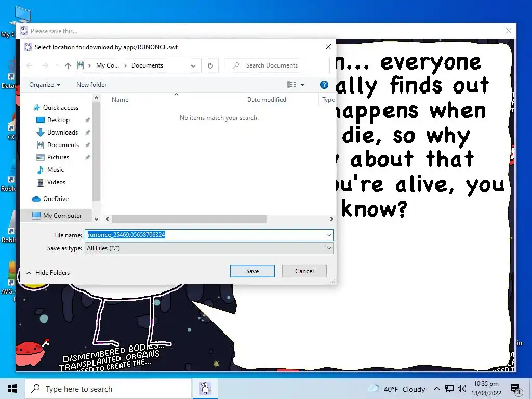
Task: Click the back navigation arrow in dialog
Action: pyautogui.click(x=30, y=66)
